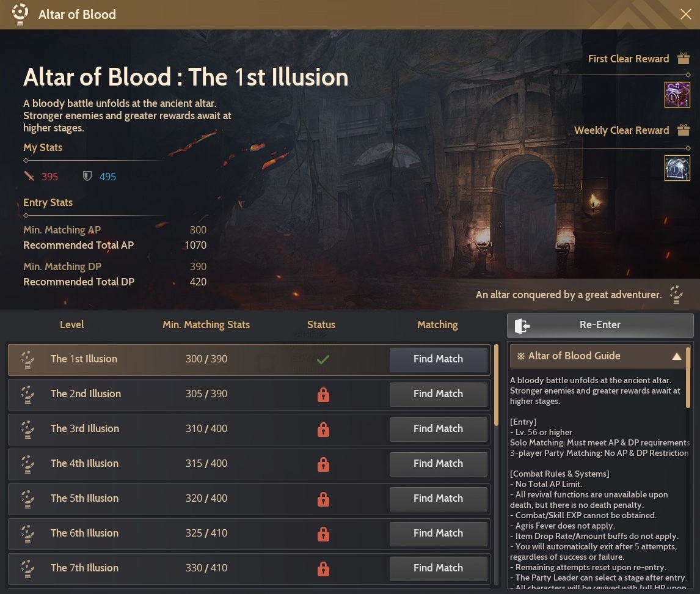Click the altar icon beside The 7th Illusion
The width and height of the screenshot is (700, 594).
click(x=27, y=568)
